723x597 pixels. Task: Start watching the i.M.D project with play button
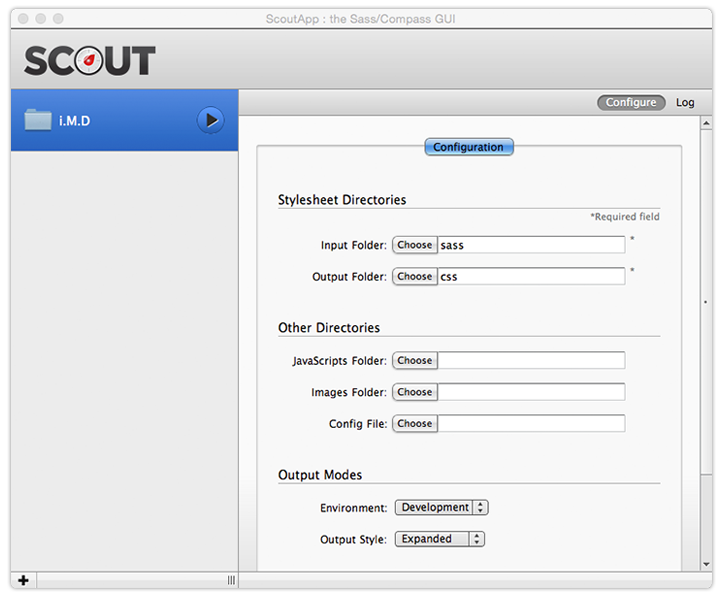211,121
